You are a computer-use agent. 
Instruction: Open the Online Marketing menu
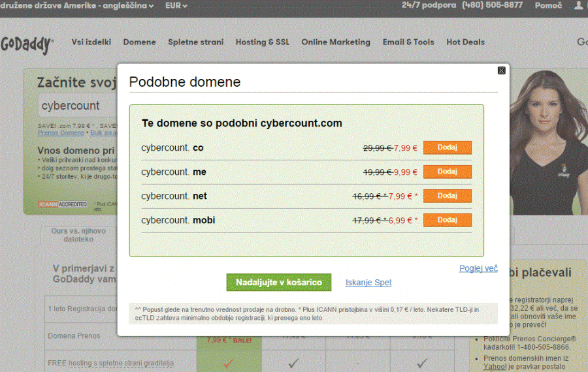pyautogui.click(x=335, y=42)
